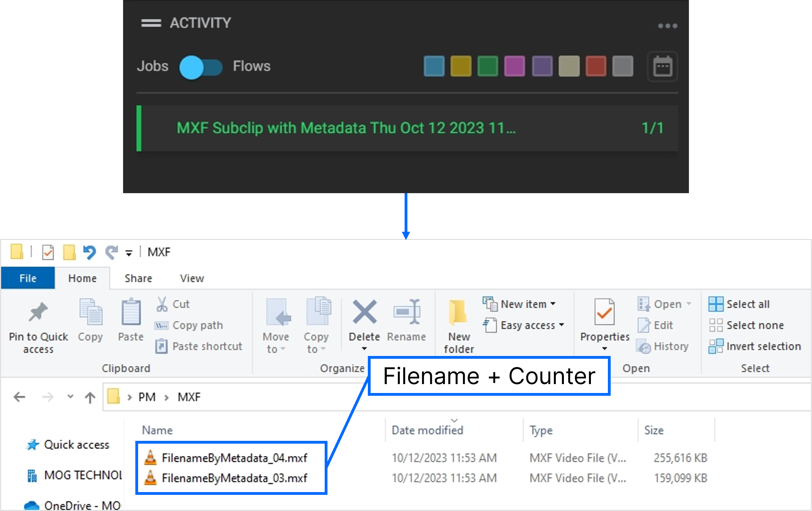Select the green color filter swatch
This screenshot has height=511, width=812.
click(x=488, y=66)
